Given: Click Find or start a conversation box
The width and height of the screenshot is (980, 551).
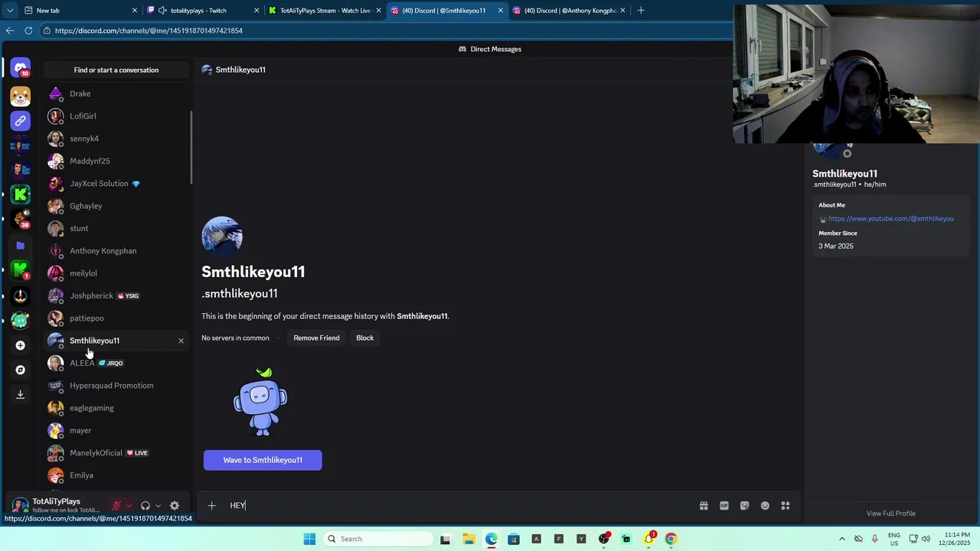Looking at the screenshot, I should pos(116,70).
